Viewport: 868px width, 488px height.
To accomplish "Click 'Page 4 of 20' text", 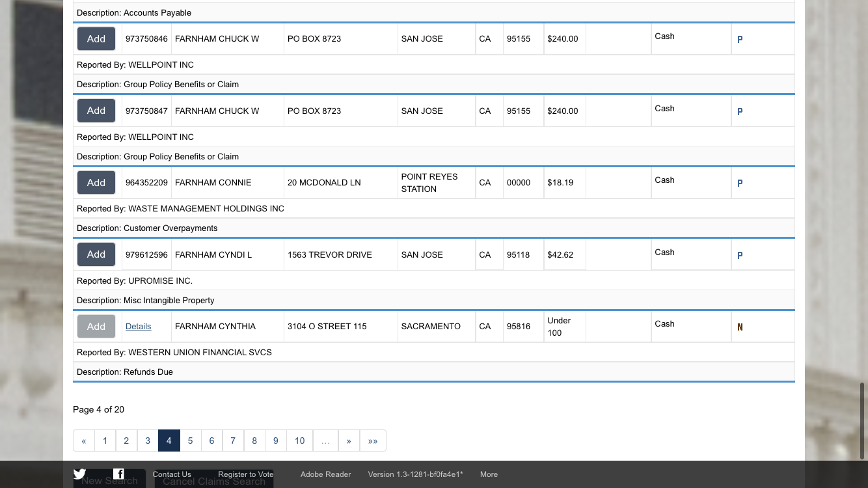I will [98, 409].
